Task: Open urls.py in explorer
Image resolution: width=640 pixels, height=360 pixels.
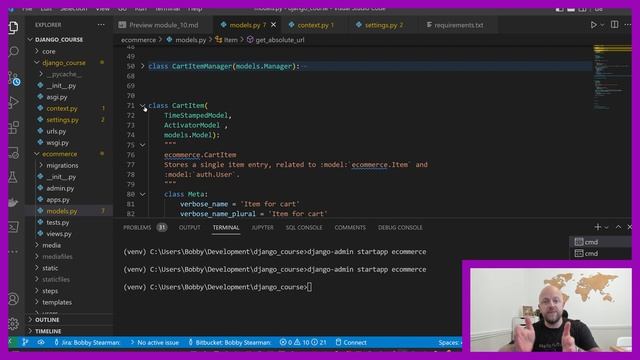Action: click(56, 131)
